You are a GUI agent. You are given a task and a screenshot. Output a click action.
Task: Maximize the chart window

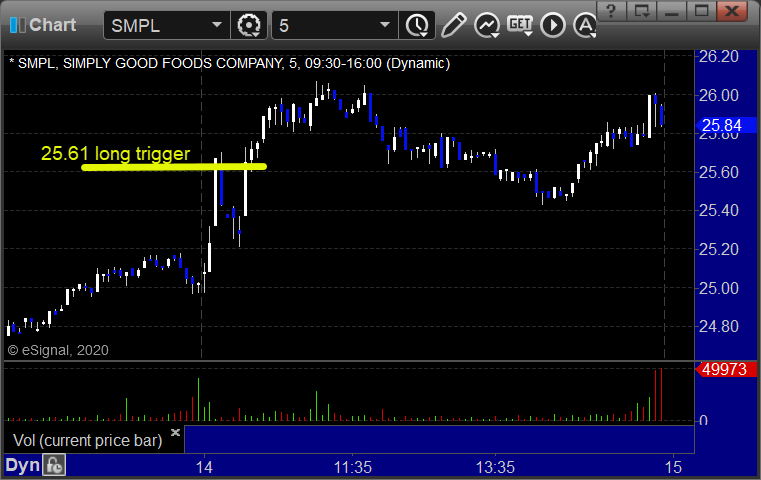(x=701, y=11)
